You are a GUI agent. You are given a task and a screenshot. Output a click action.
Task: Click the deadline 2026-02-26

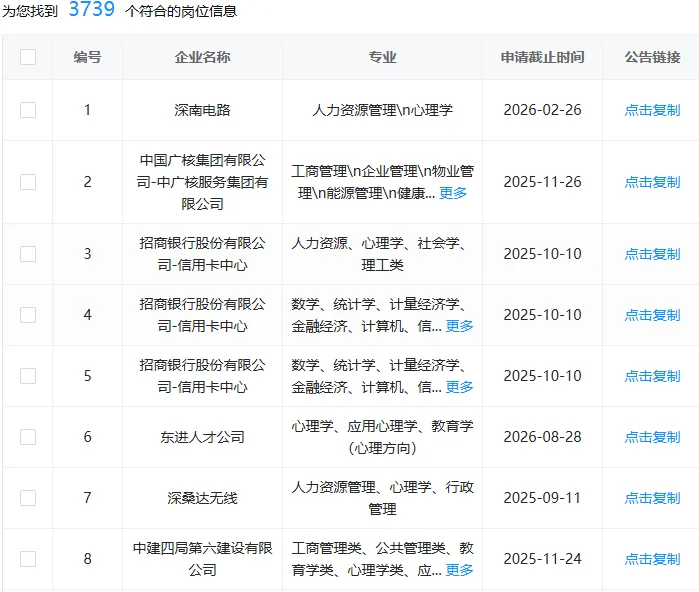coord(543,110)
